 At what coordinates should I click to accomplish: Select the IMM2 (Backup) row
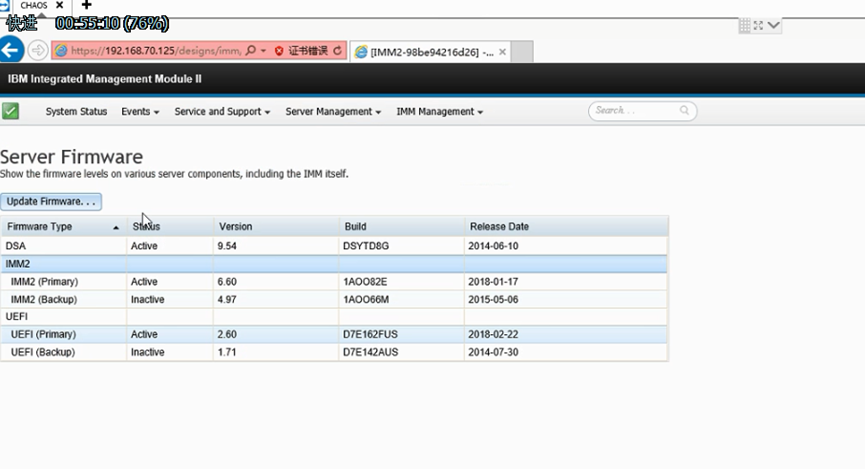coord(334,299)
